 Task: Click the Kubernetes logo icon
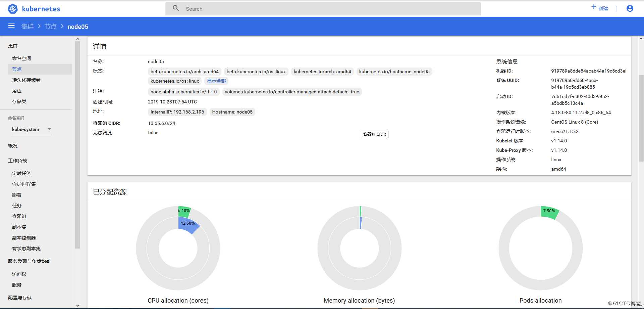click(x=13, y=9)
